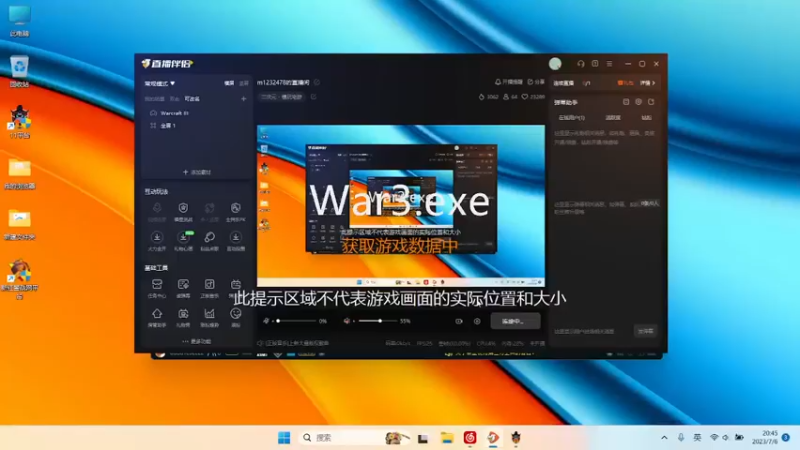Switch to the 在线用户(1) tab

(x=571, y=117)
